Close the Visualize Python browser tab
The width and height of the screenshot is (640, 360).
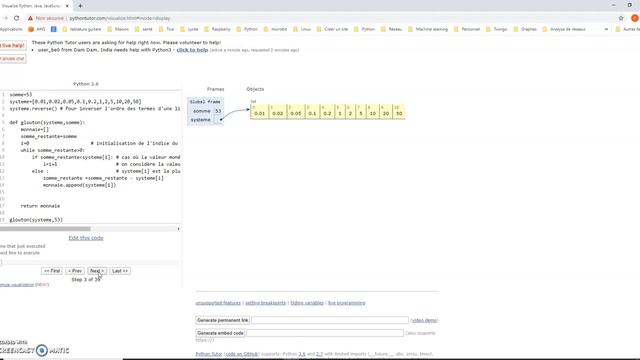pos(67,6)
